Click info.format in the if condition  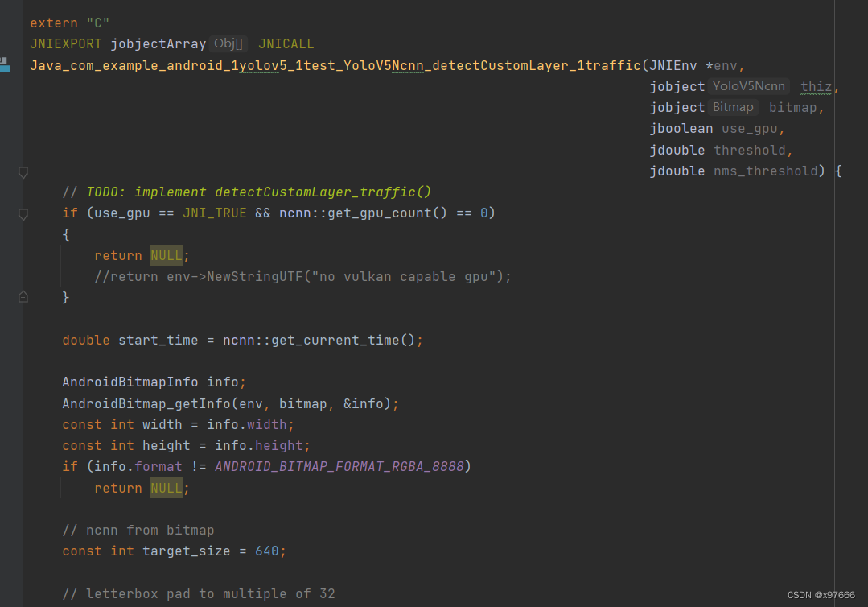pos(138,467)
